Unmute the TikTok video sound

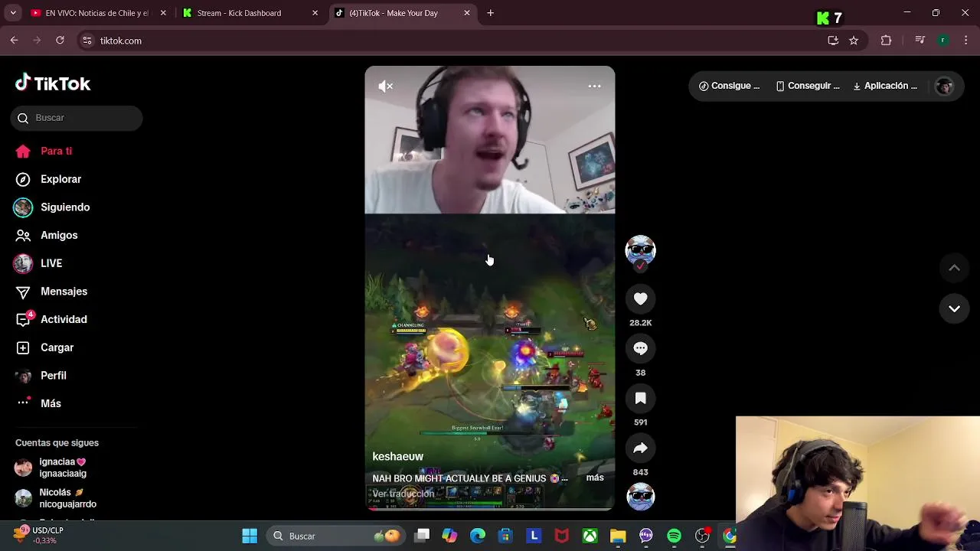(386, 86)
